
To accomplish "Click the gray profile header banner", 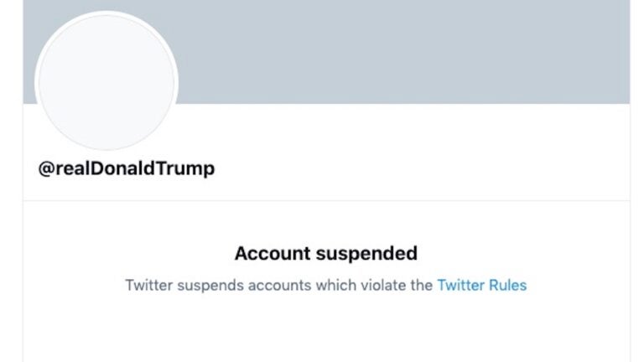I will click(402, 50).
